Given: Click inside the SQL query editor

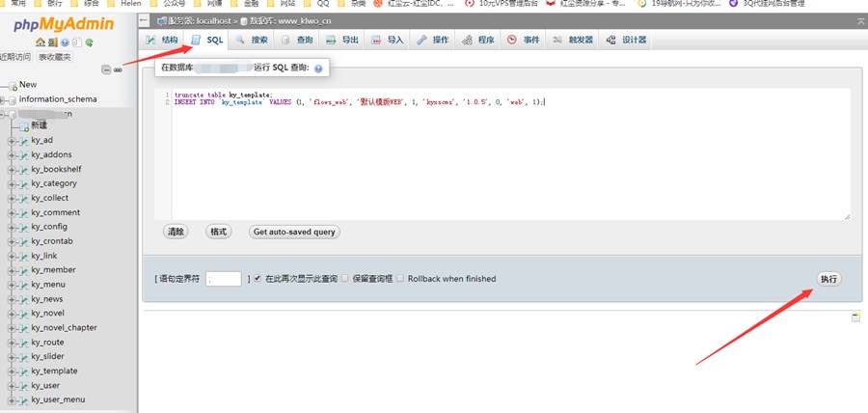Looking at the screenshot, I should 510,154.
